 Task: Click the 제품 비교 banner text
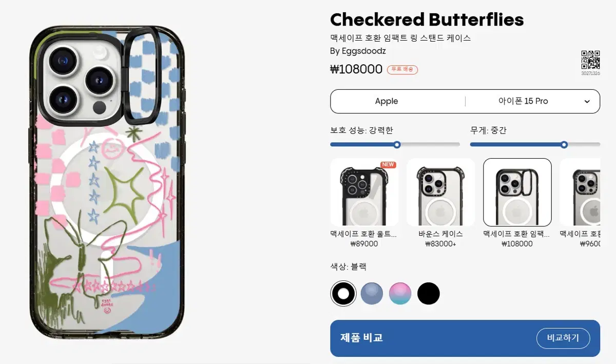[361, 338]
